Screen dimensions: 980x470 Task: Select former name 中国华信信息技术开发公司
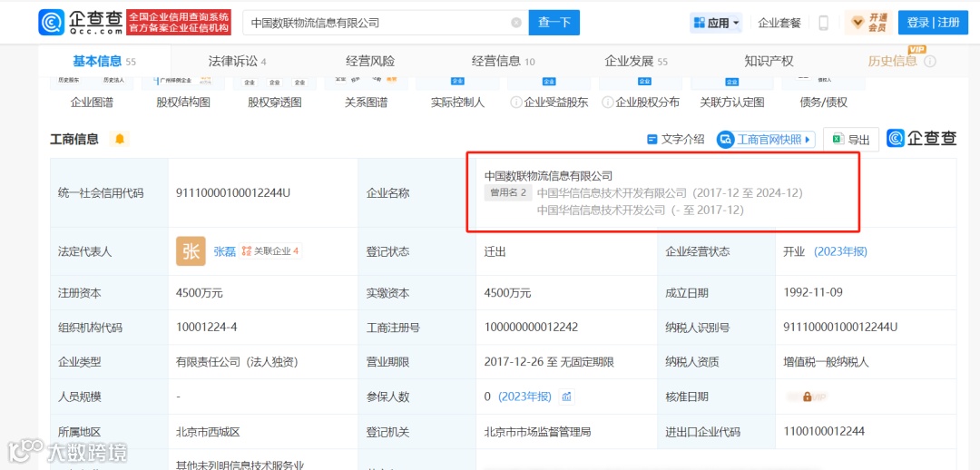[x=602, y=211]
